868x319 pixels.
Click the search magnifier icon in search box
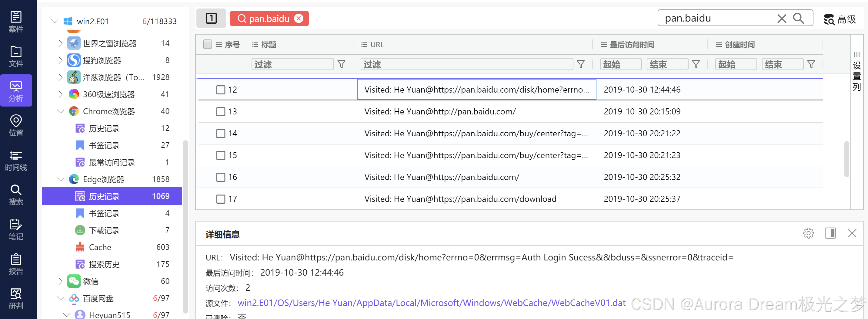click(799, 18)
